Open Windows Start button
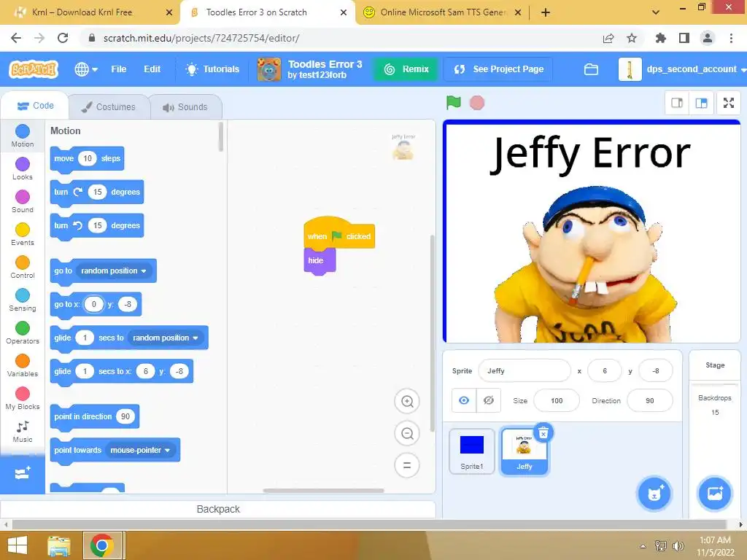 (18, 545)
